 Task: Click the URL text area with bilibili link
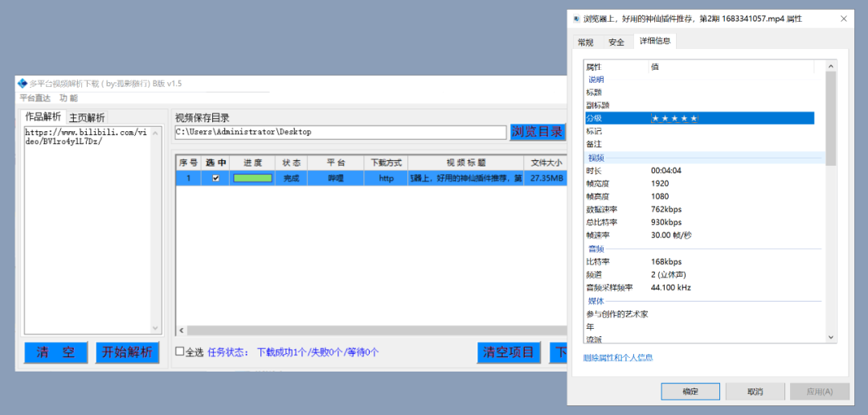tap(86, 230)
